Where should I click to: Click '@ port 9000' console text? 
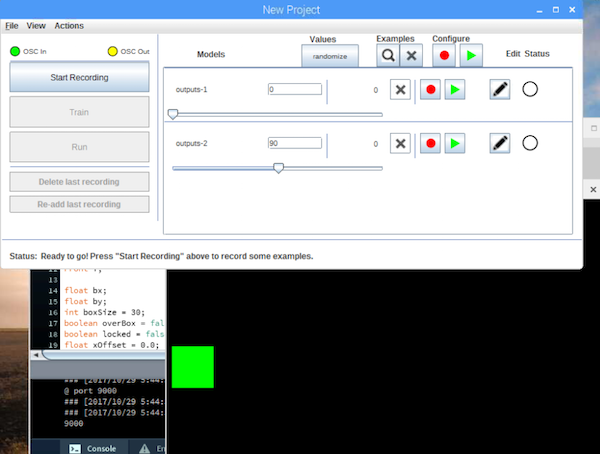click(x=90, y=391)
